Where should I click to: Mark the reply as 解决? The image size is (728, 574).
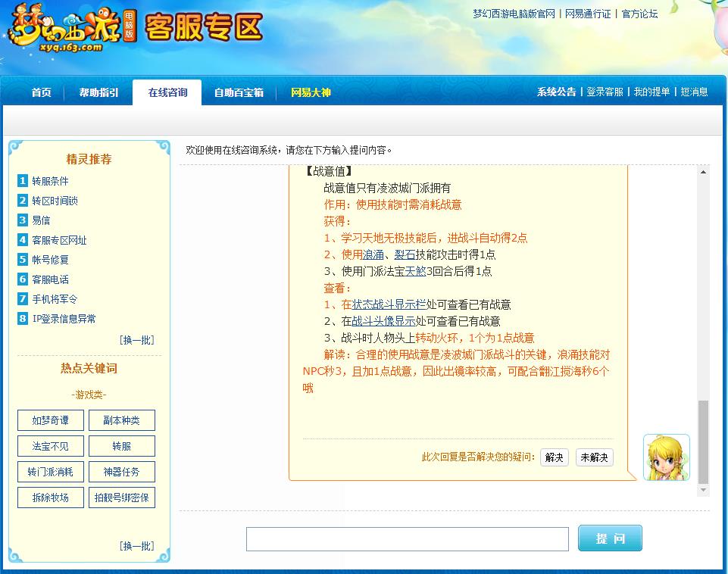pyautogui.click(x=553, y=457)
